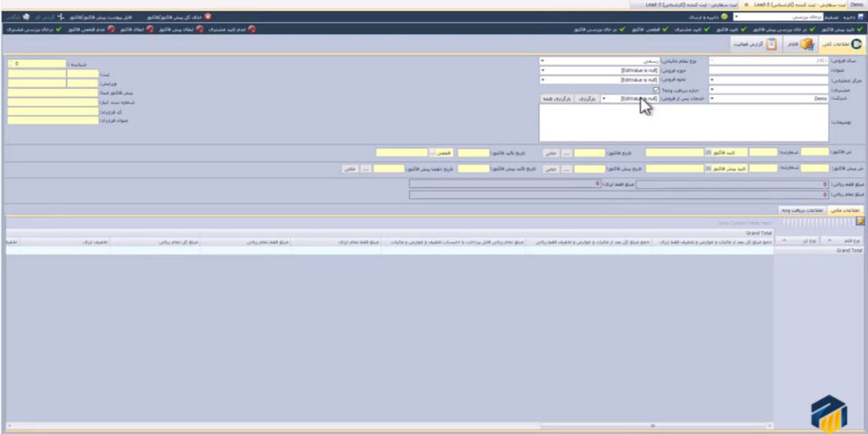Click the red حذف کل پیش فاکتور/فاکتور icon
Screen dimensions: 868x434
(x=209, y=16)
